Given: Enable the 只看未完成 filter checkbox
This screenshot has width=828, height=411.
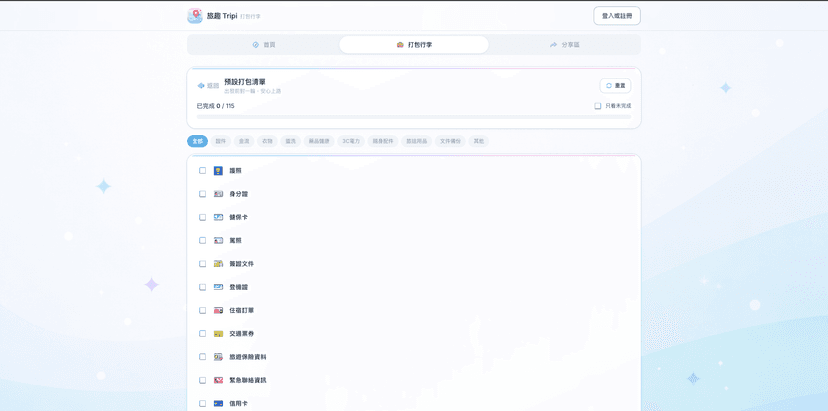Looking at the screenshot, I should (x=598, y=106).
